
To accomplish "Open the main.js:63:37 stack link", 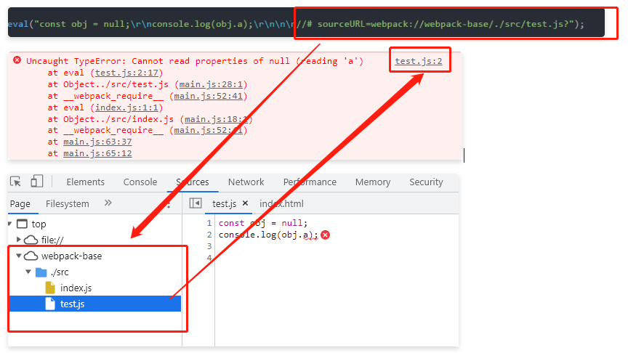I will coord(97,142).
